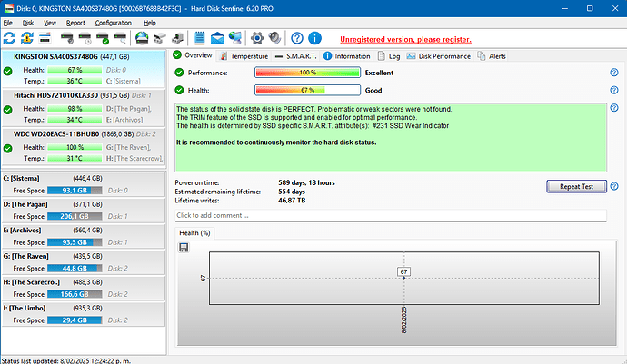Image resolution: width=627 pixels, height=364 pixels.
Task: Click the Performance 100 % progress bar
Action: tap(307, 73)
